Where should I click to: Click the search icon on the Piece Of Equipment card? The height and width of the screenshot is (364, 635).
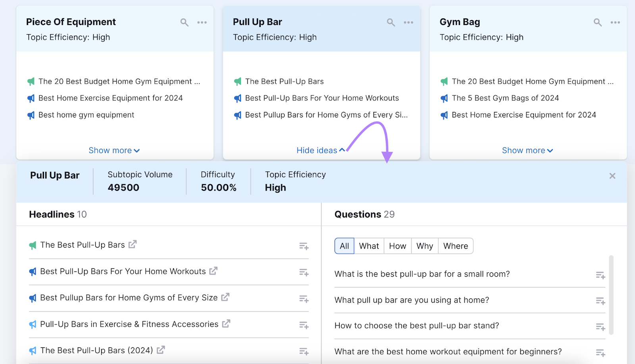click(x=184, y=22)
